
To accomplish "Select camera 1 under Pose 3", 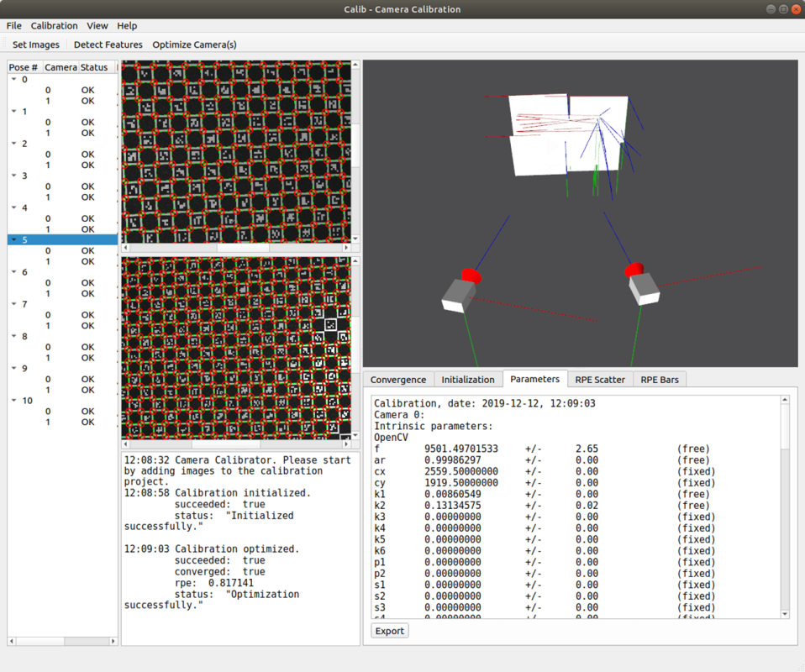I will tap(48, 197).
